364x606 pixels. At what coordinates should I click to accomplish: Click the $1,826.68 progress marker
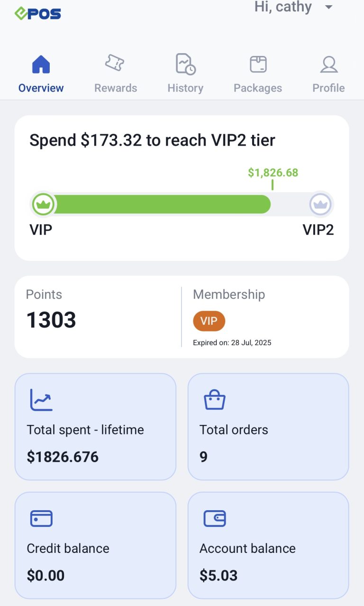coord(273,173)
